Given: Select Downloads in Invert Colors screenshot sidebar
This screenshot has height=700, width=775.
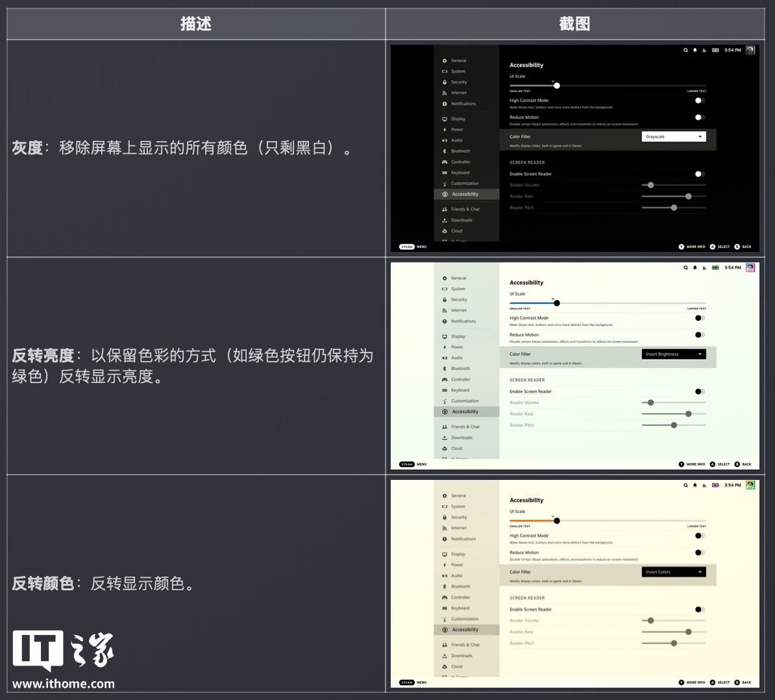Looking at the screenshot, I should [x=467, y=656].
